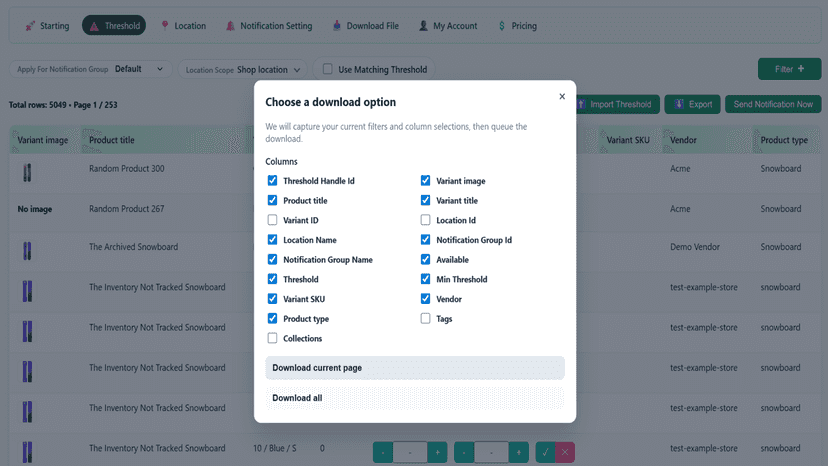Check the Collections column

272,338
